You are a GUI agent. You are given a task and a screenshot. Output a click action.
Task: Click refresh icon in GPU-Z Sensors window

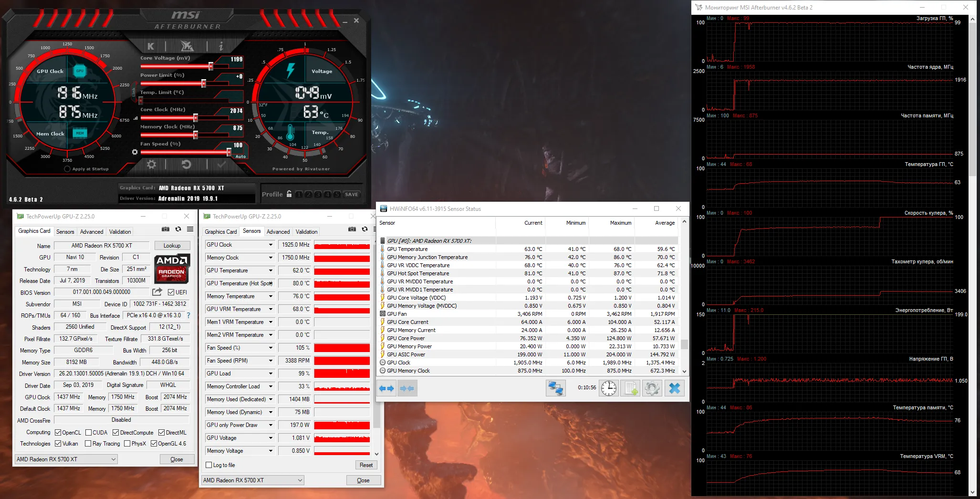click(365, 229)
